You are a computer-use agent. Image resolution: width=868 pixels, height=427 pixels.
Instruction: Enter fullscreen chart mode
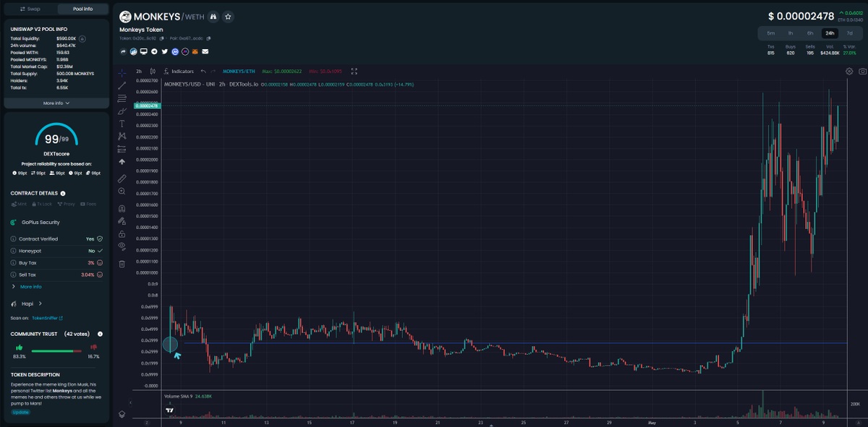click(354, 72)
